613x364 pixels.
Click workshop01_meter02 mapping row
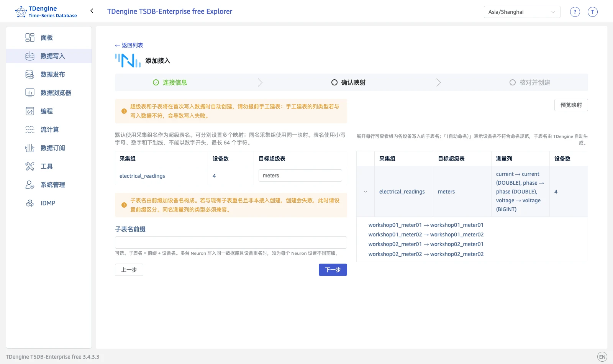pos(426,234)
